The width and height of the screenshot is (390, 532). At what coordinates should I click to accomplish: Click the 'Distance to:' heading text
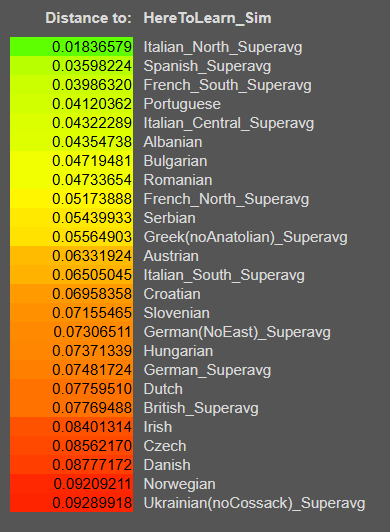(88, 18)
